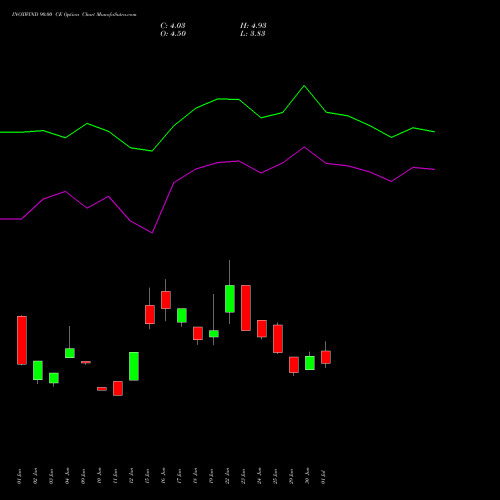Click the '01 Jul' date axis label
This screenshot has height=500, width=500.
pos(323,476)
